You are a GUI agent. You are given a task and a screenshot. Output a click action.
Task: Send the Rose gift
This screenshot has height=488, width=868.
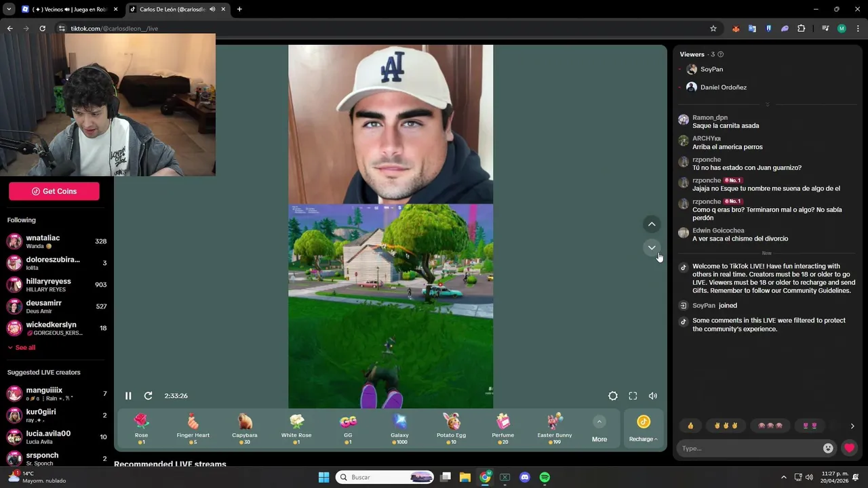(x=141, y=429)
